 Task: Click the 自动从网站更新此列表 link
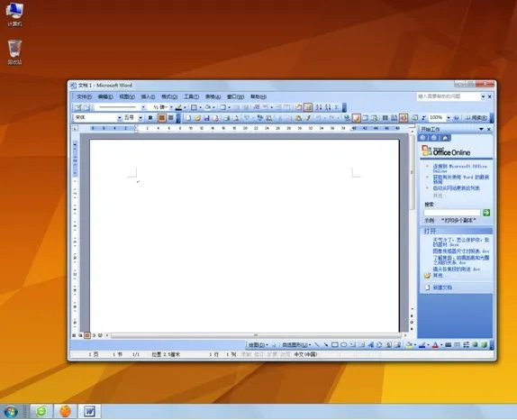click(x=456, y=188)
